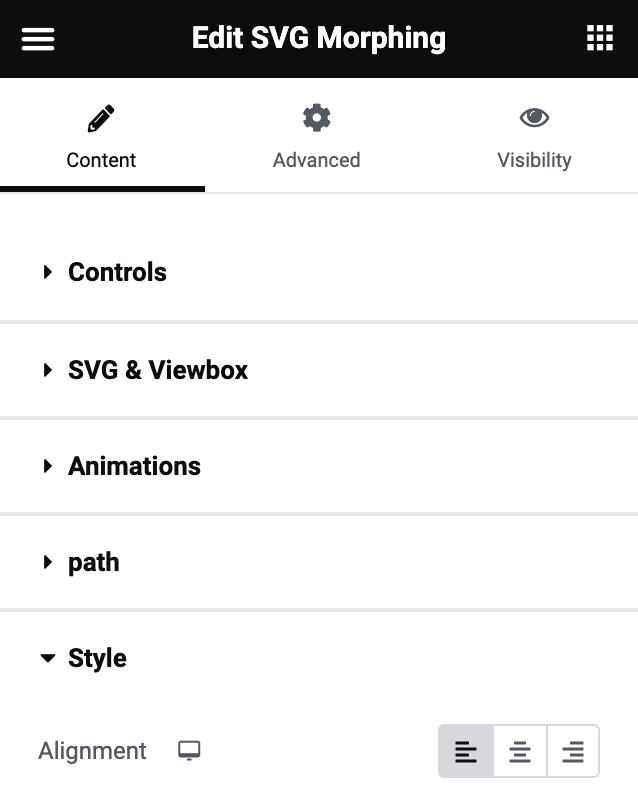Select the Content tab label
The width and height of the screenshot is (638, 808).
click(x=101, y=160)
